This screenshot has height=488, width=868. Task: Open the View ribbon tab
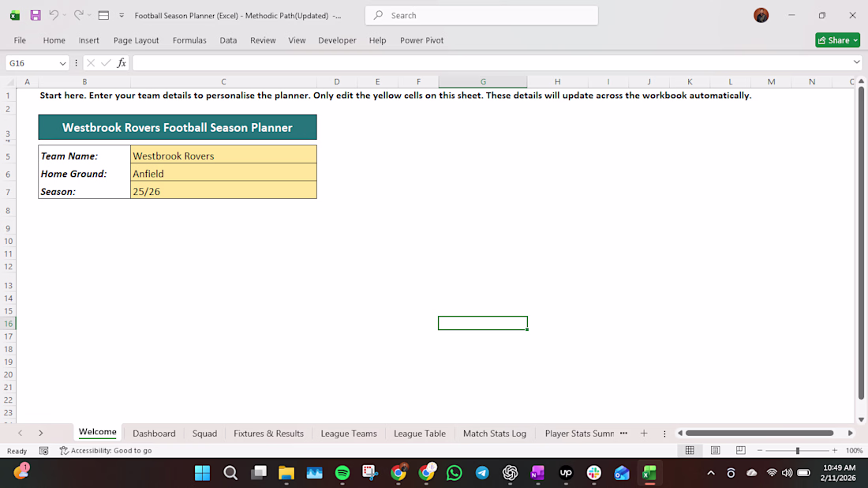pos(297,40)
